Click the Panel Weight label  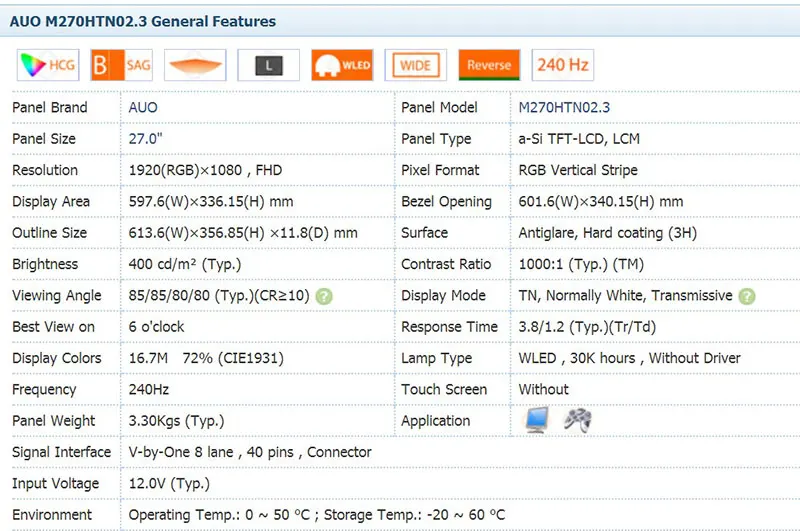pyautogui.click(x=54, y=421)
